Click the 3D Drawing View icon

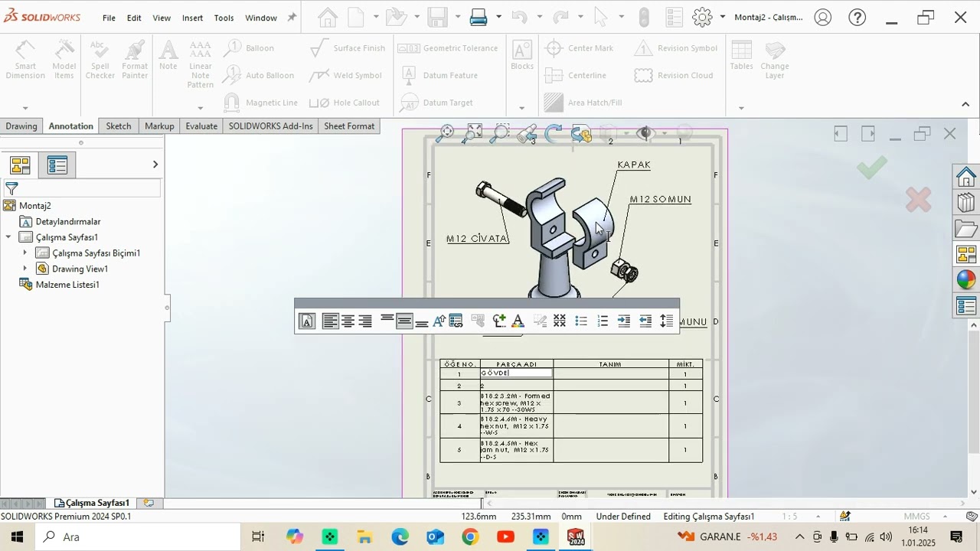pos(581,134)
